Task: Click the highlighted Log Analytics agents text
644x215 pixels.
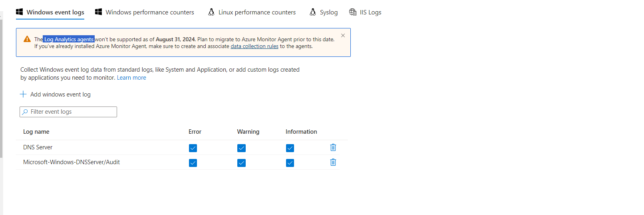Action: tap(69, 39)
